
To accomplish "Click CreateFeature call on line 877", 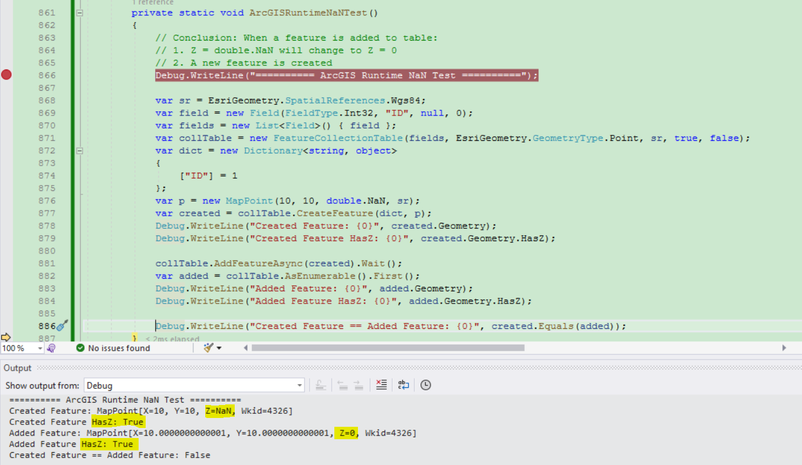I will click(335, 213).
